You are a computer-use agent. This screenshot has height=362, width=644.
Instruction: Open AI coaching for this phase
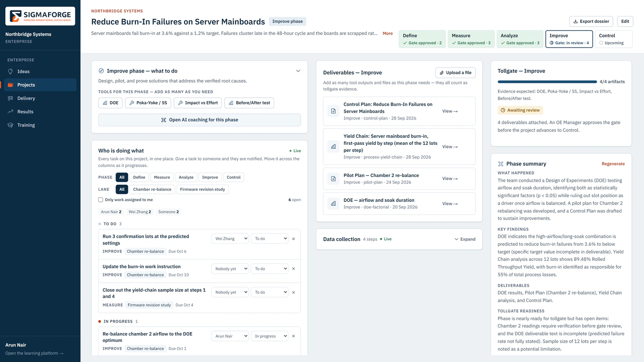click(200, 120)
